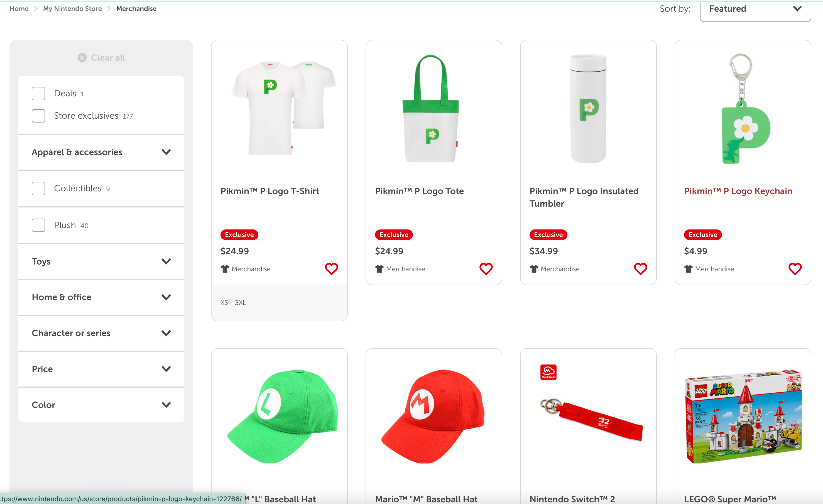Viewport: 823px width, 504px height.
Task: Check the Deals filter checkbox
Action: click(38, 94)
